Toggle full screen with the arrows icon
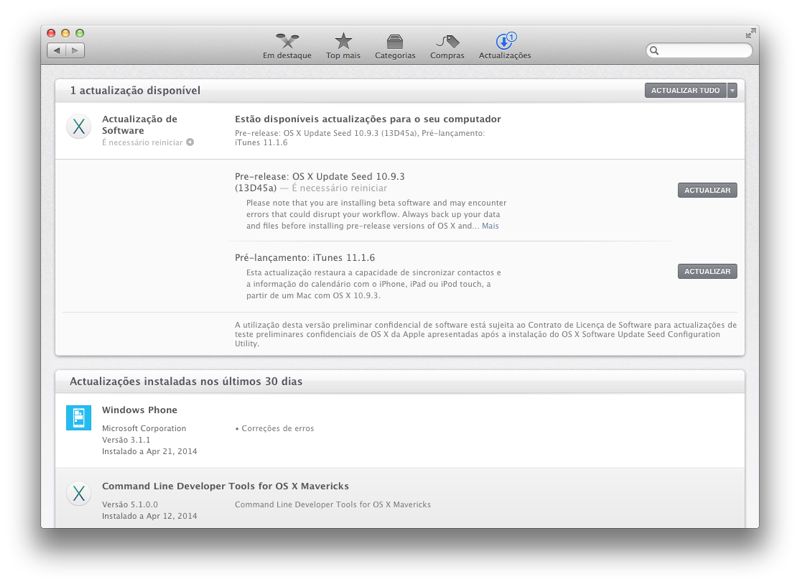The width and height of the screenshot is (800, 585). coord(750,34)
